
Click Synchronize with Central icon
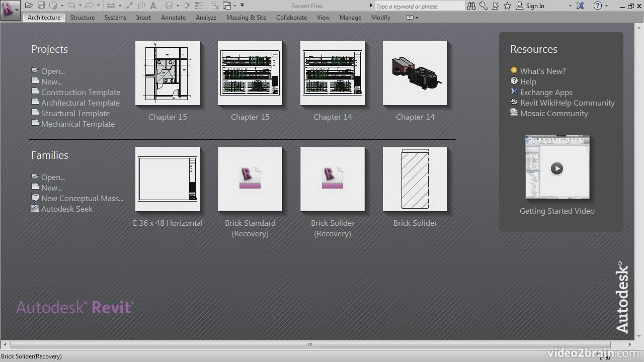(x=53, y=6)
